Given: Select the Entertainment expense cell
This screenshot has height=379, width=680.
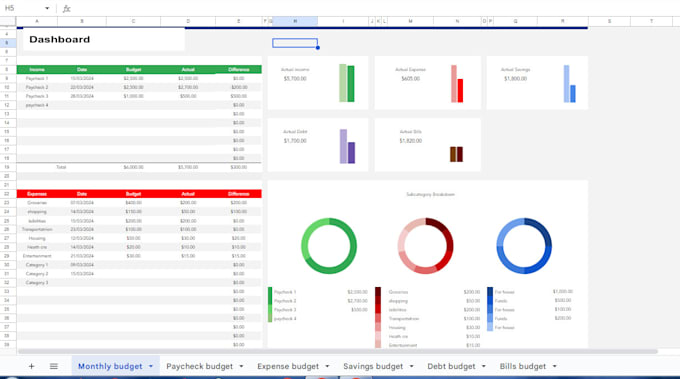Looking at the screenshot, I should (x=37, y=256).
